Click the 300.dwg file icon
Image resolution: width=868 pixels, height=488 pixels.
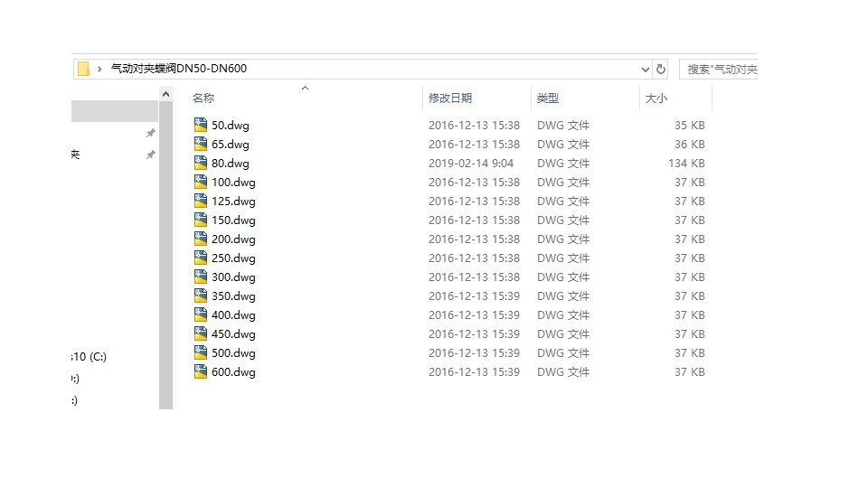201,277
